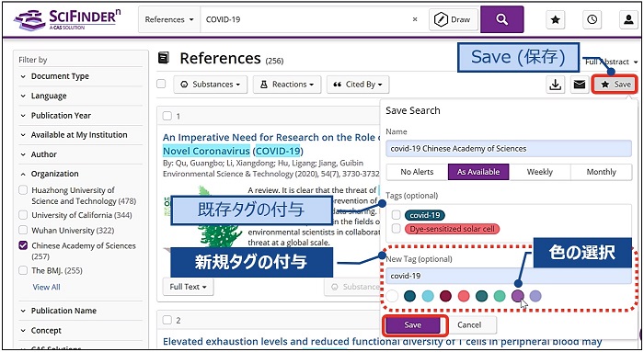644x352 pixels.
Task: Pick the green tag color swatch
Action: click(x=500, y=296)
